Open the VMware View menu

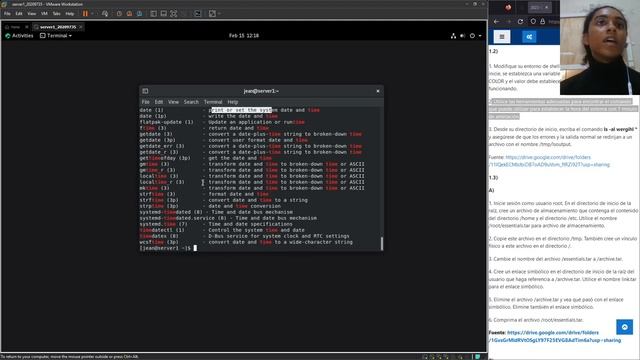point(31,13)
